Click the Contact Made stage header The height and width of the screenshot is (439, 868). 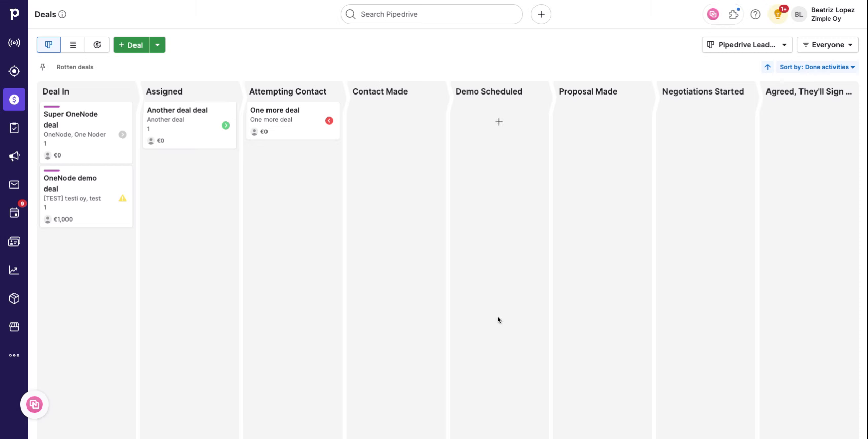click(x=380, y=91)
